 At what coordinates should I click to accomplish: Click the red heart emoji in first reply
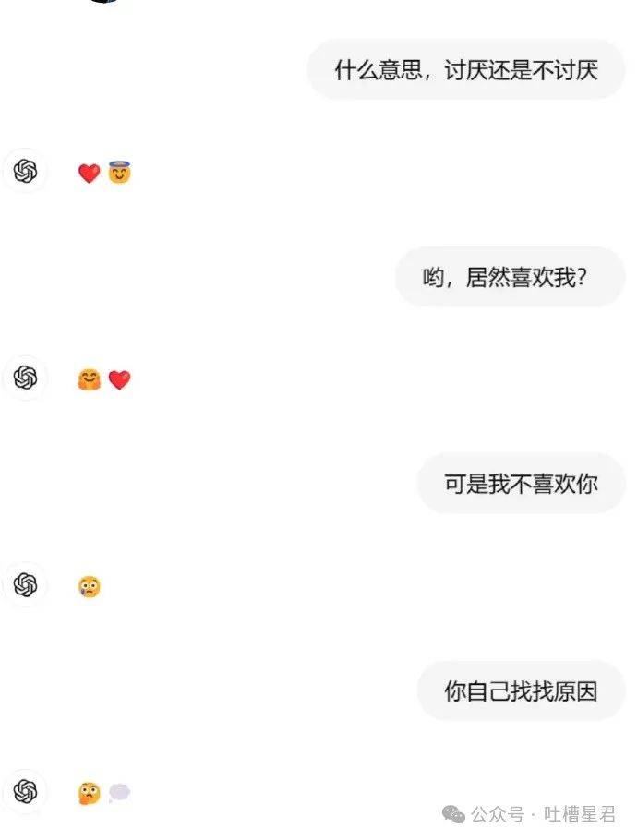tap(89, 173)
